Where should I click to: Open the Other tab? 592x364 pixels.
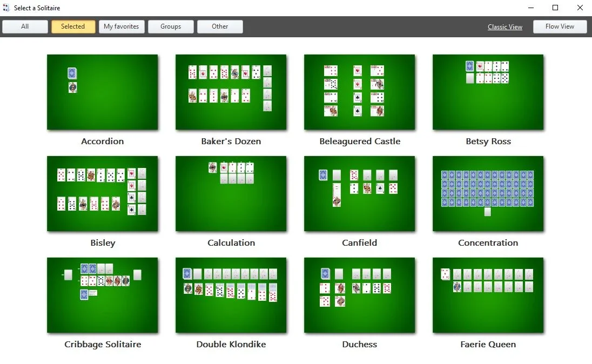(x=220, y=26)
